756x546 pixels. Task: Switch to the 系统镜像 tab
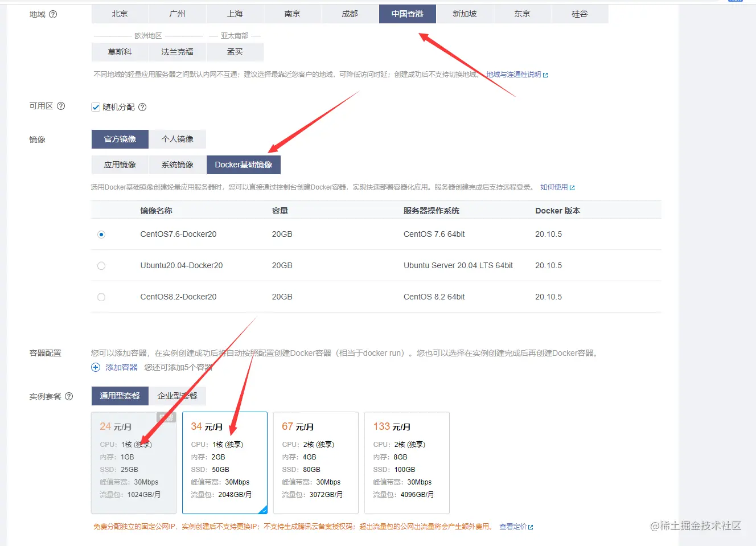coord(176,165)
